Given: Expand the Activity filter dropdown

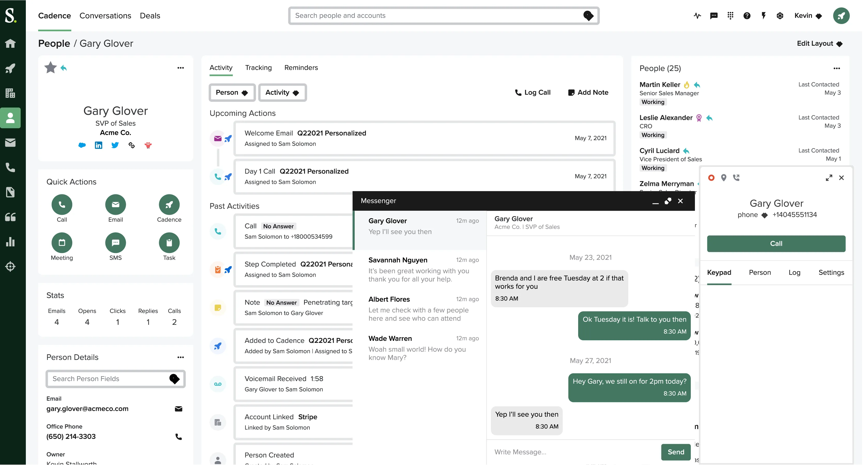Looking at the screenshot, I should point(282,93).
